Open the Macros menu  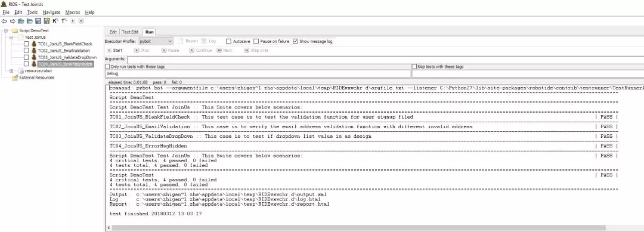pos(73,13)
